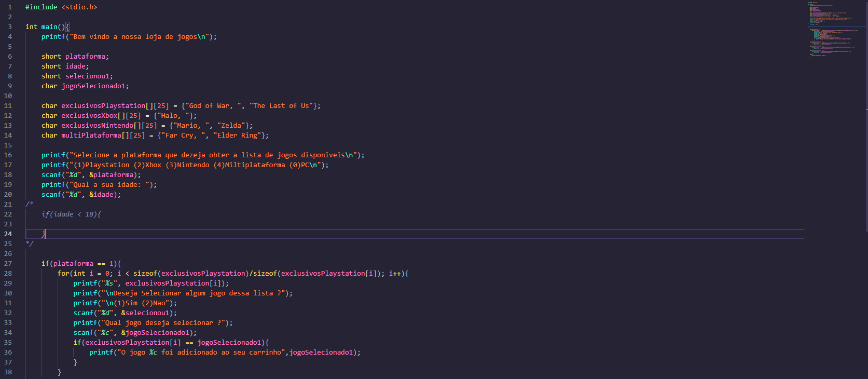Click the "Qual jogo deseja selecionar ?" string
The image size is (868, 379).
(163, 323)
